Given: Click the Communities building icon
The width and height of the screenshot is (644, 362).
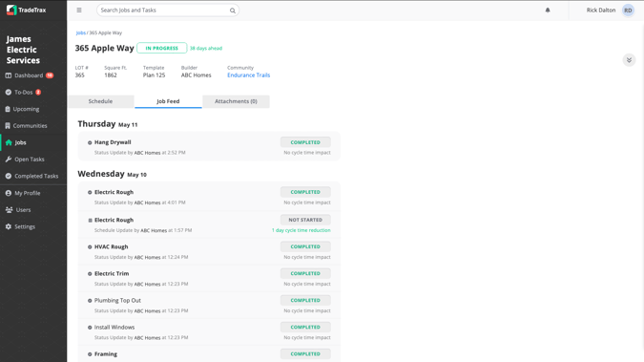Looking at the screenshot, I should 8,126.
